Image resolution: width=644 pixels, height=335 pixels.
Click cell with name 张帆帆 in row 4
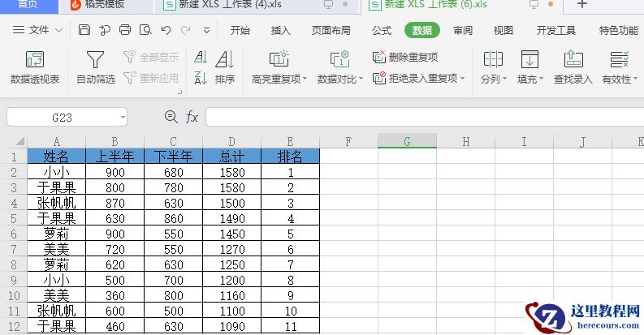click(x=56, y=203)
